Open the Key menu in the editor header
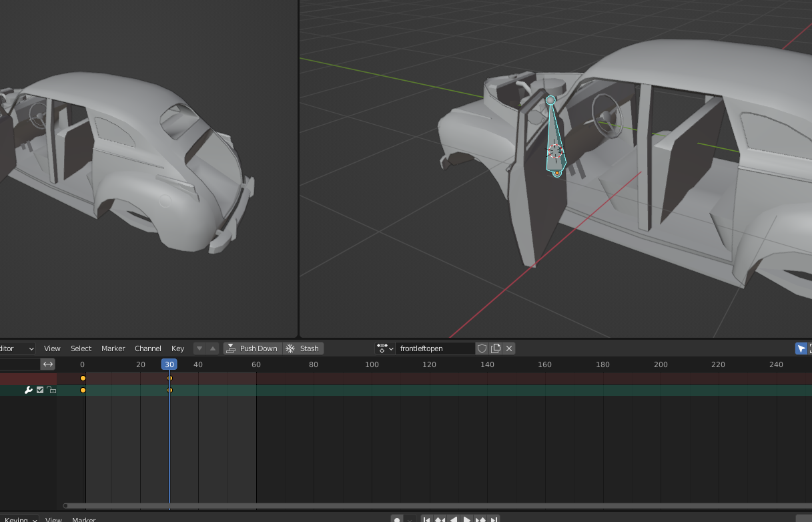 [177, 348]
